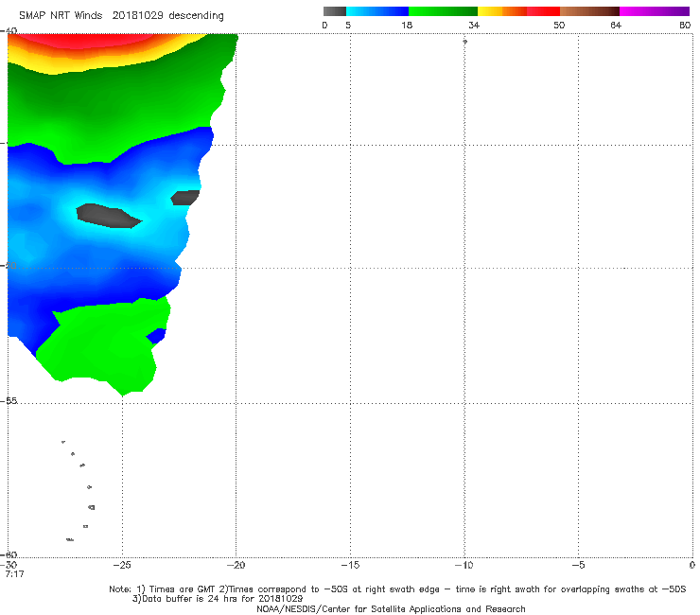Click the color bar label "80"
Viewport: 700px width, 615px height.
pyautogui.click(x=685, y=25)
